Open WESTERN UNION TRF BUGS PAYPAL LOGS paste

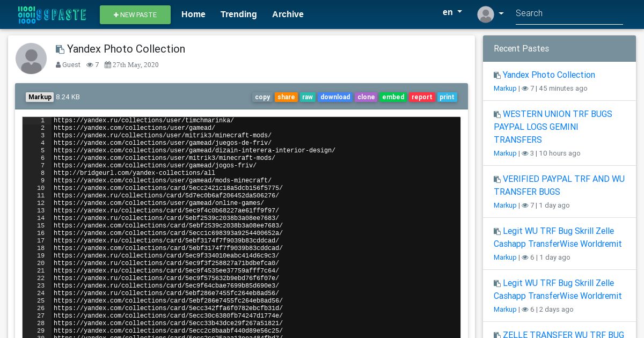pyautogui.click(x=553, y=127)
